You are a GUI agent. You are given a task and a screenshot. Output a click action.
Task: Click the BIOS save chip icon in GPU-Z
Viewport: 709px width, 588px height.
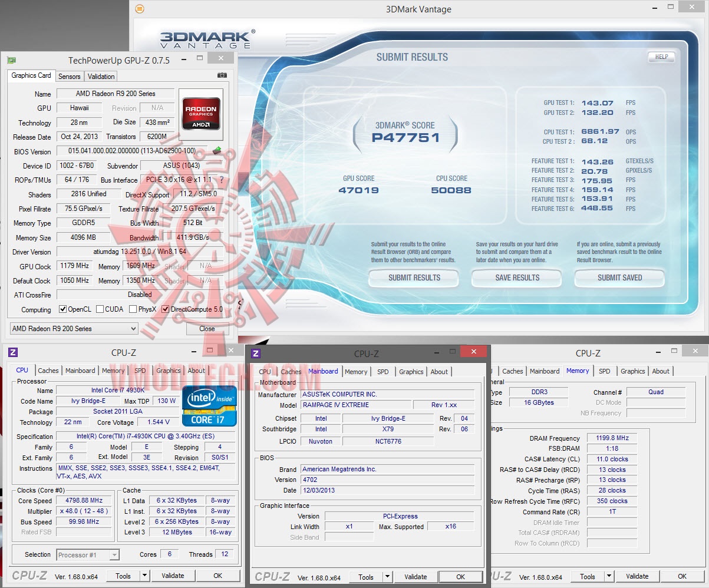[217, 151]
